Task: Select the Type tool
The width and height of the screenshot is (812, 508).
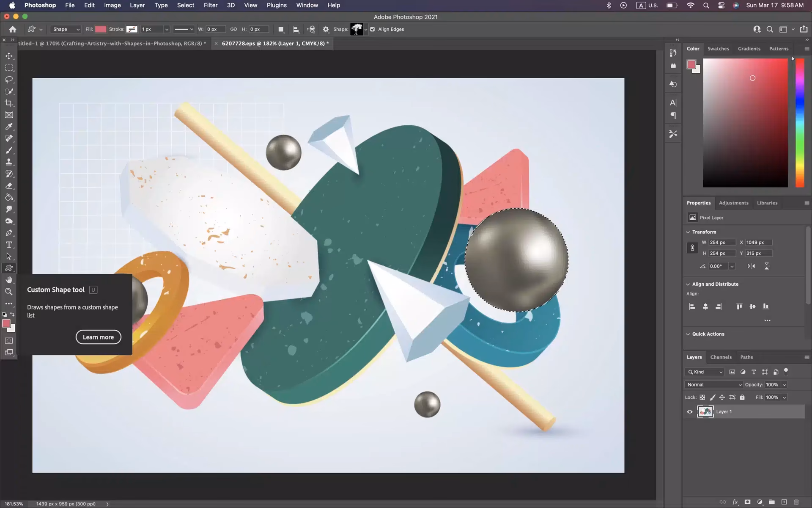Action: (9, 244)
